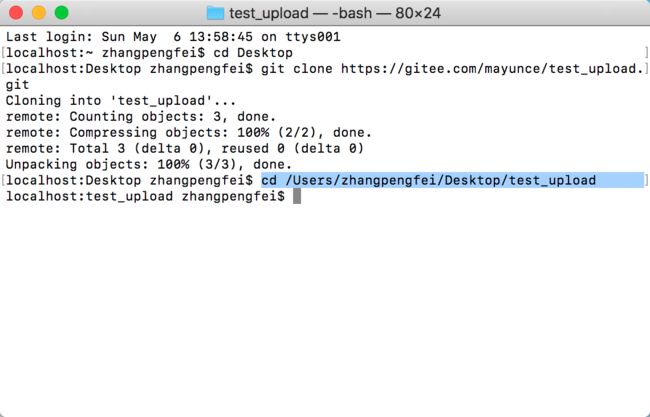Click the wrapped 'git' text on its own line
The height and width of the screenshot is (417, 650).
click(x=17, y=85)
